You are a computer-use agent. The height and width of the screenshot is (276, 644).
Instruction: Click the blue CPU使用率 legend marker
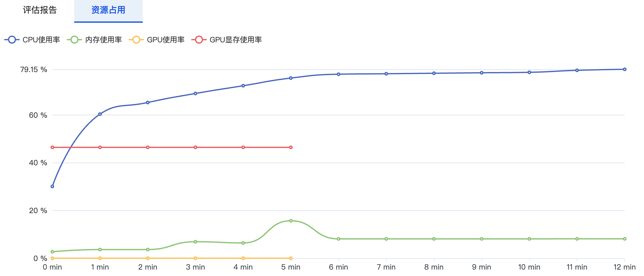tap(12, 40)
